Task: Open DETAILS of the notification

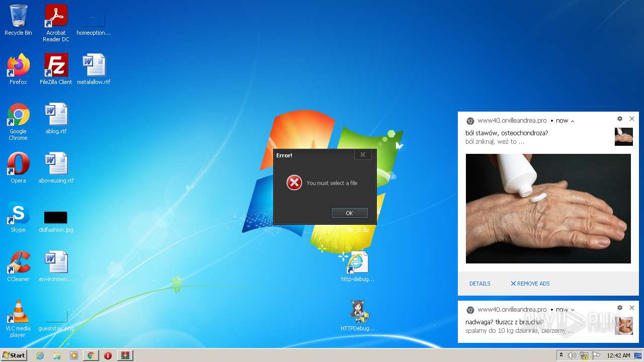Action: (x=479, y=284)
